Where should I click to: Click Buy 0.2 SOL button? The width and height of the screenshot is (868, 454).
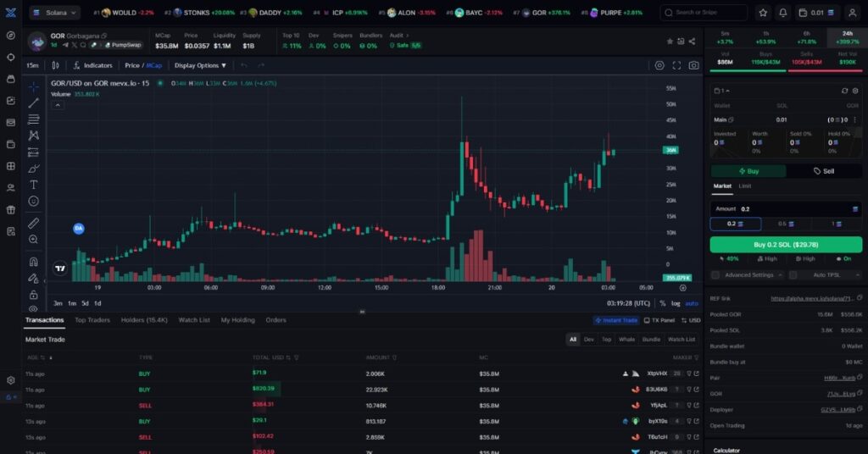point(786,245)
